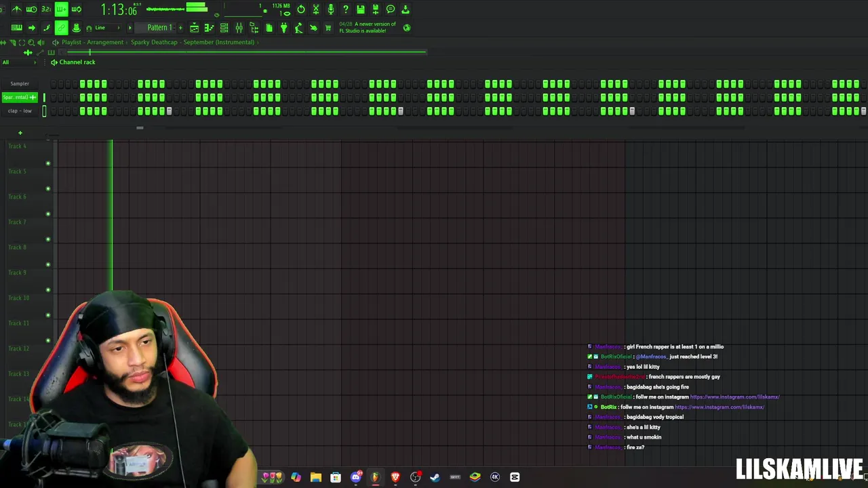Click Arrangement in the playlist breadcrumb
This screenshot has height=488, width=868.
pyautogui.click(x=105, y=42)
